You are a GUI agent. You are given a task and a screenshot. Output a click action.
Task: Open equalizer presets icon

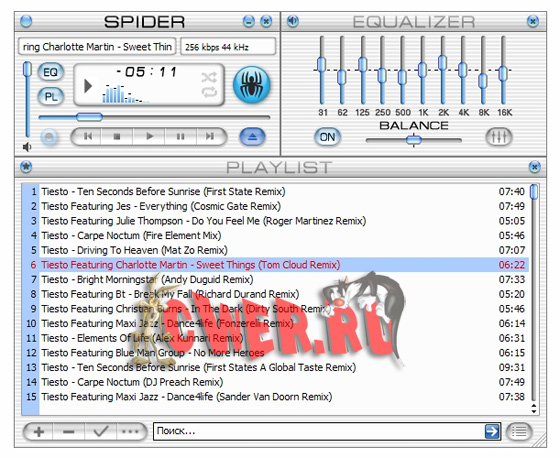[499, 137]
